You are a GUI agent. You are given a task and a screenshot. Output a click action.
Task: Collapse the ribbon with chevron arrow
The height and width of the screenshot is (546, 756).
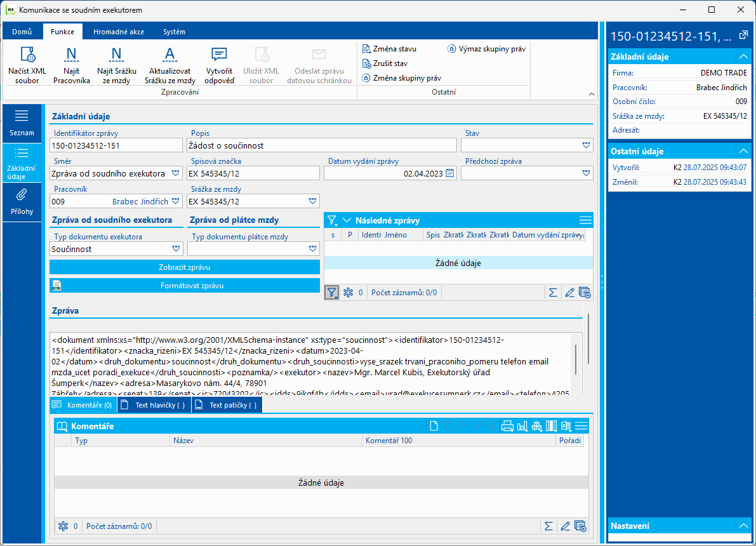click(x=592, y=94)
